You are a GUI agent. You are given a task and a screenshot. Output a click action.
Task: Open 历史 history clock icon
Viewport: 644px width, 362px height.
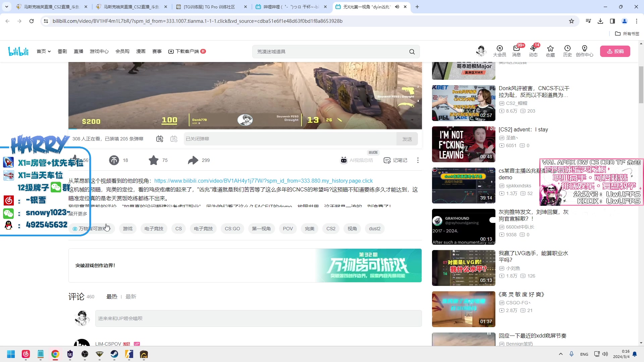pos(568,51)
